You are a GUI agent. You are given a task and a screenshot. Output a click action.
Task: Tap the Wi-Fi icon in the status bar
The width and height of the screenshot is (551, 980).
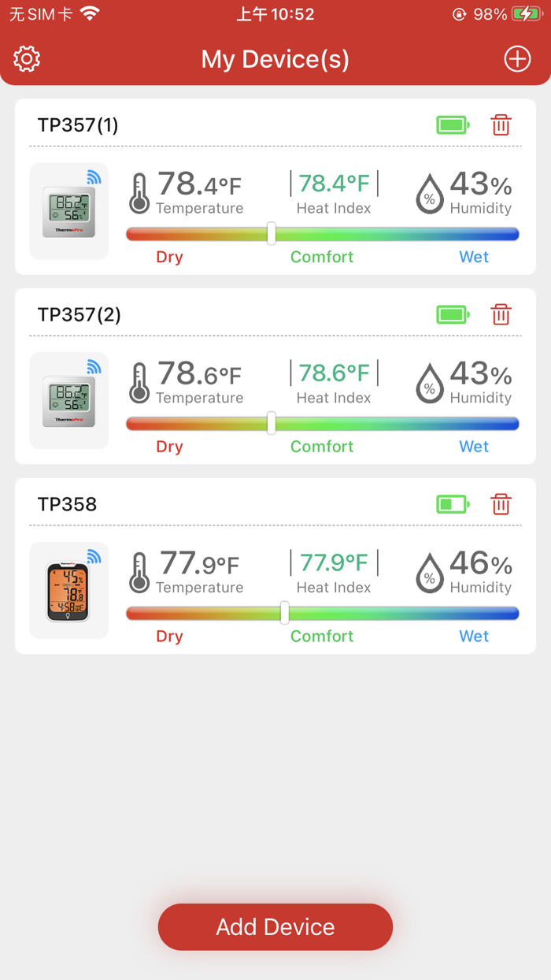point(88,13)
